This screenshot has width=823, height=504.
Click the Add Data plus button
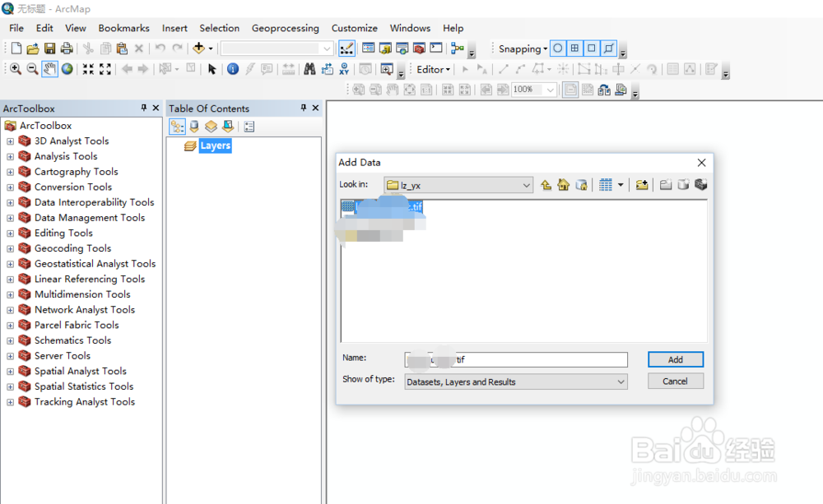(x=198, y=49)
